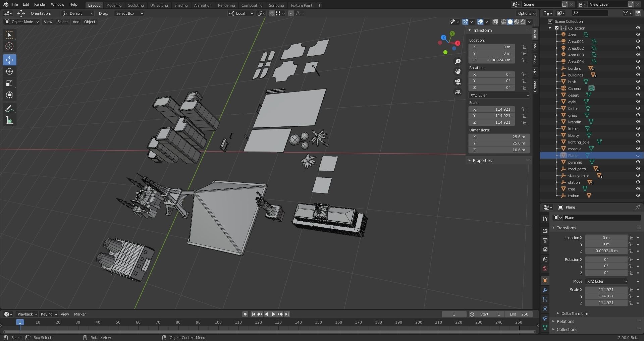The width and height of the screenshot is (644, 341).
Task: Toggle visibility of buildings object
Action: [638, 75]
